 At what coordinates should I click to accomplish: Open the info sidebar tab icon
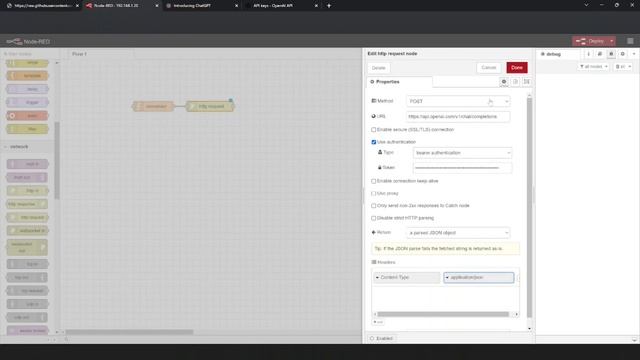click(588, 54)
